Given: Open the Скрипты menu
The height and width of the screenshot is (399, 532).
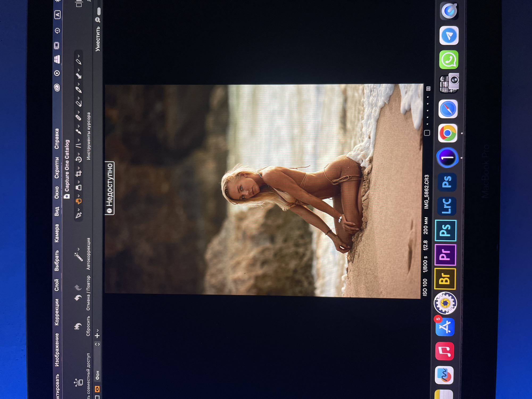Looking at the screenshot, I should point(57,168).
